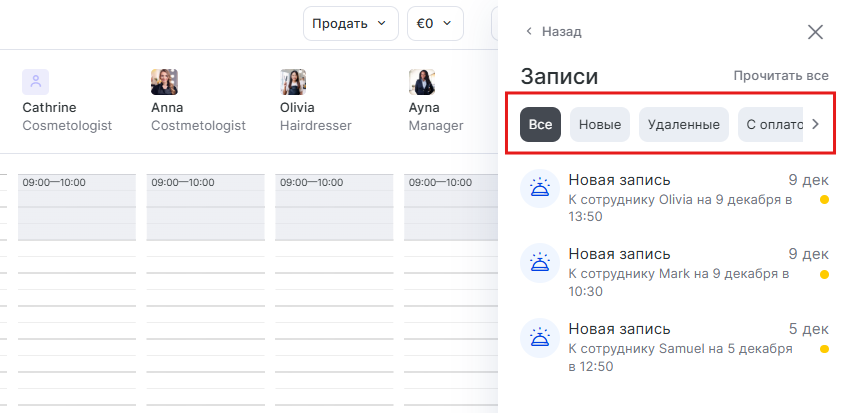The height and width of the screenshot is (413, 845).
Task: Click Anna's profile photo
Action: point(164,82)
